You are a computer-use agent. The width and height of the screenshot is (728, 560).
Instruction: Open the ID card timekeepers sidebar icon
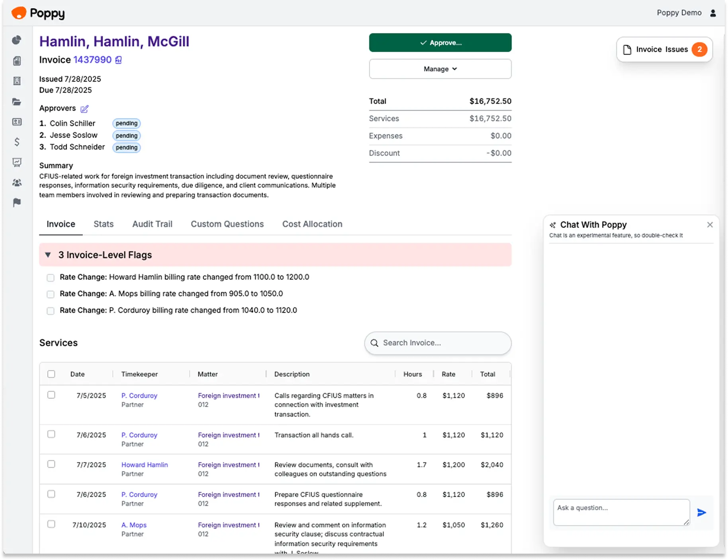(17, 122)
